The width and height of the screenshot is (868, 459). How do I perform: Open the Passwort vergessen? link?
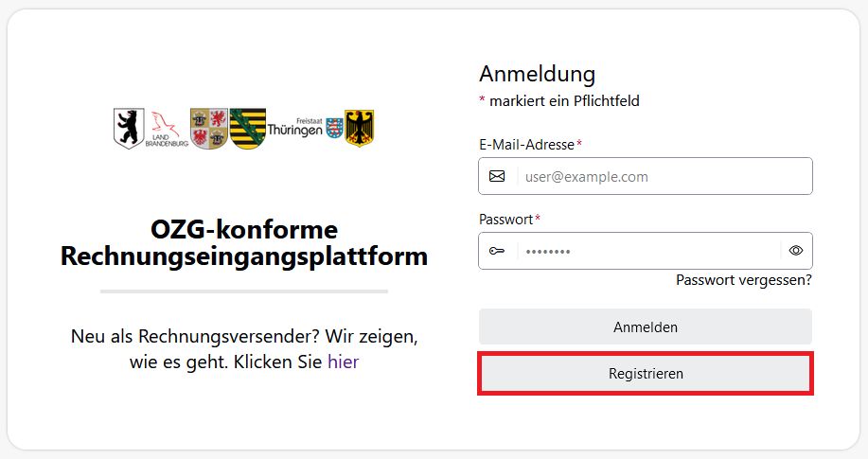pyautogui.click(x=743, y=280)
